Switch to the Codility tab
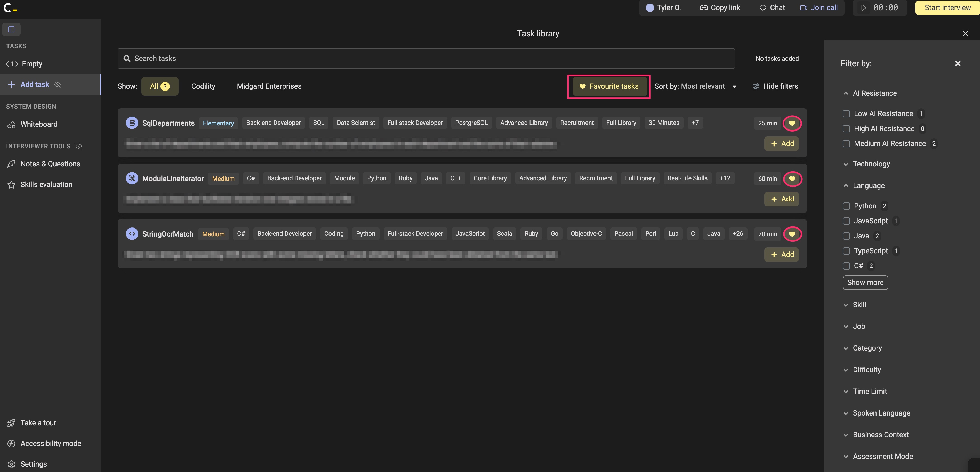The image size is (980, 472). tap(203, 86)
